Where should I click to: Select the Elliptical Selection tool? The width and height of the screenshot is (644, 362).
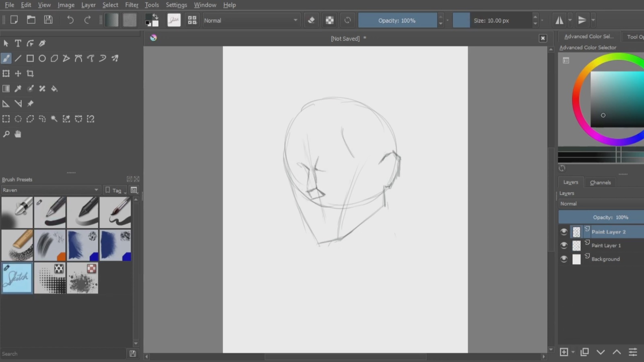18,119
